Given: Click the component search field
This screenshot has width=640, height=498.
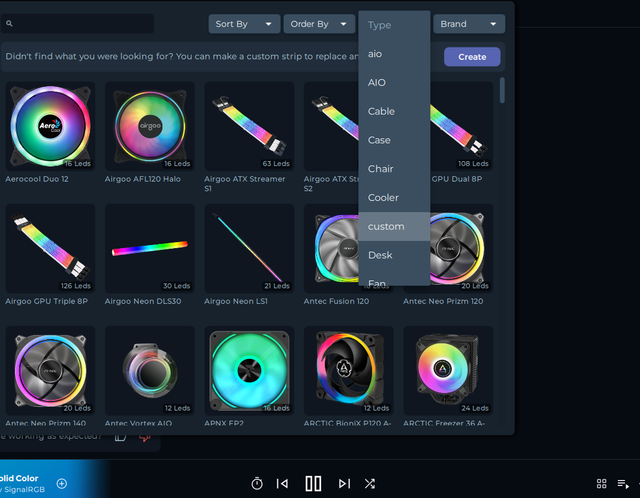Looking at the screenshot, I should coord(78,24).
